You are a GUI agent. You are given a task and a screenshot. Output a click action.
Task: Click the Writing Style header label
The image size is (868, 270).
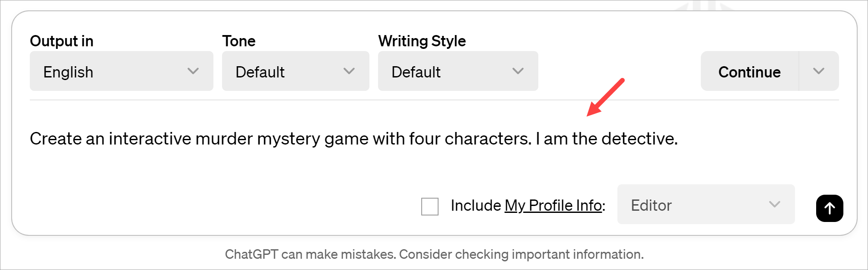point(422,41)
